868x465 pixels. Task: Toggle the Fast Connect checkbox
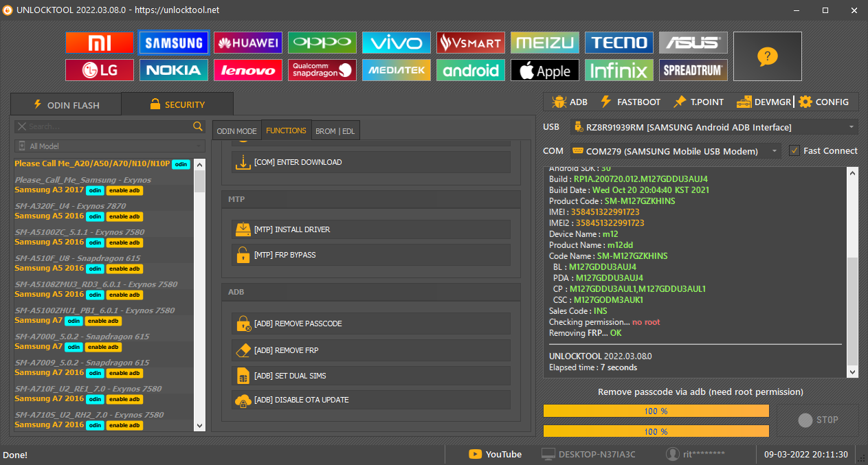(794, 151)
